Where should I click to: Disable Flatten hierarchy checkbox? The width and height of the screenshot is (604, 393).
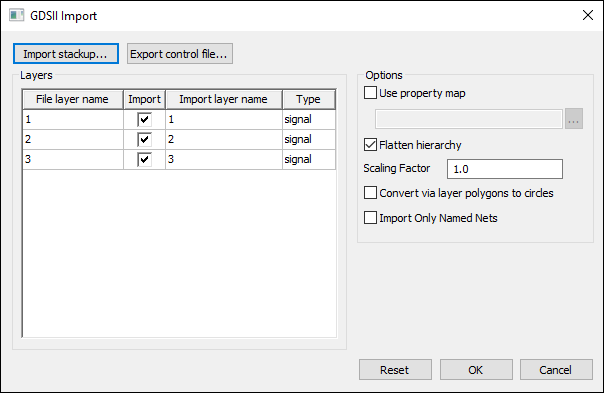coord(371,145)
